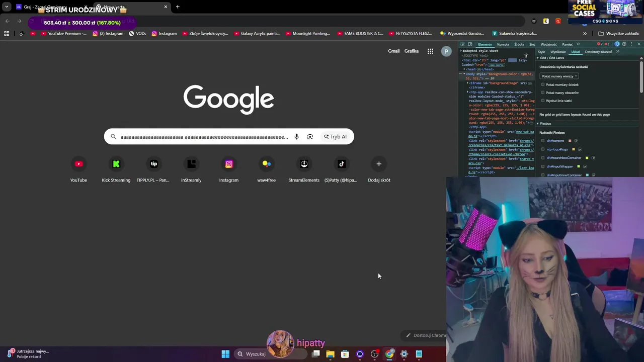Show more DevTools panels chevron
Viewport: 644px width, 362px height.
pyautogui.click(x=578, y=44)
